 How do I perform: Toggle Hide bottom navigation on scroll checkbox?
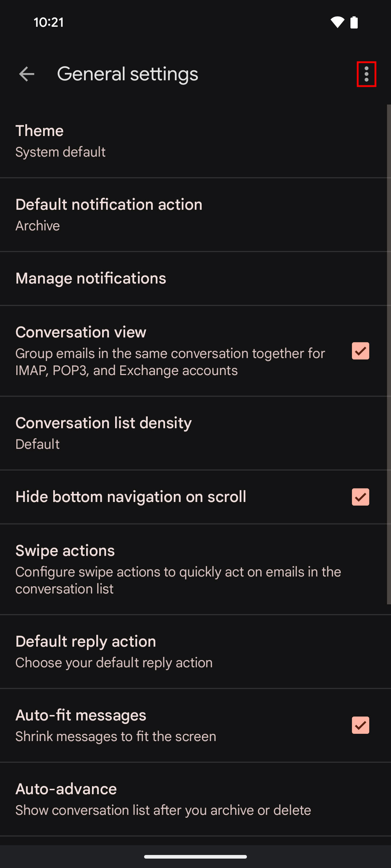(x=360, y=497)
